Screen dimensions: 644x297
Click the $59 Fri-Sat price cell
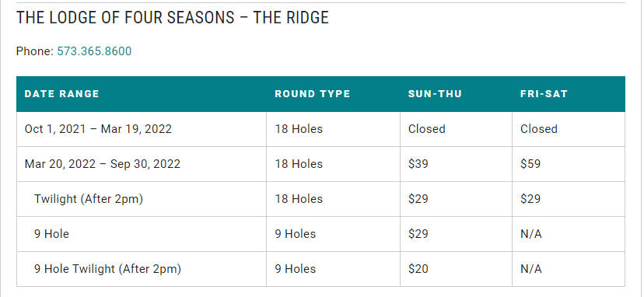569,164
